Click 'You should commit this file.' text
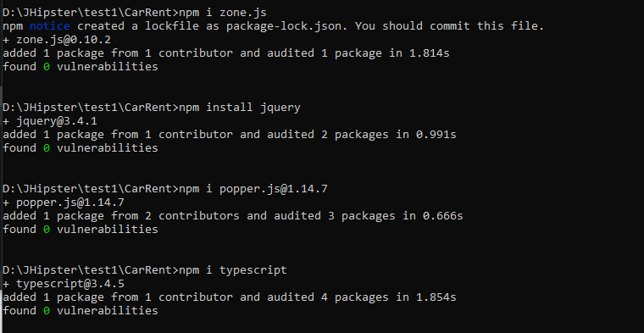 (449, 26)
